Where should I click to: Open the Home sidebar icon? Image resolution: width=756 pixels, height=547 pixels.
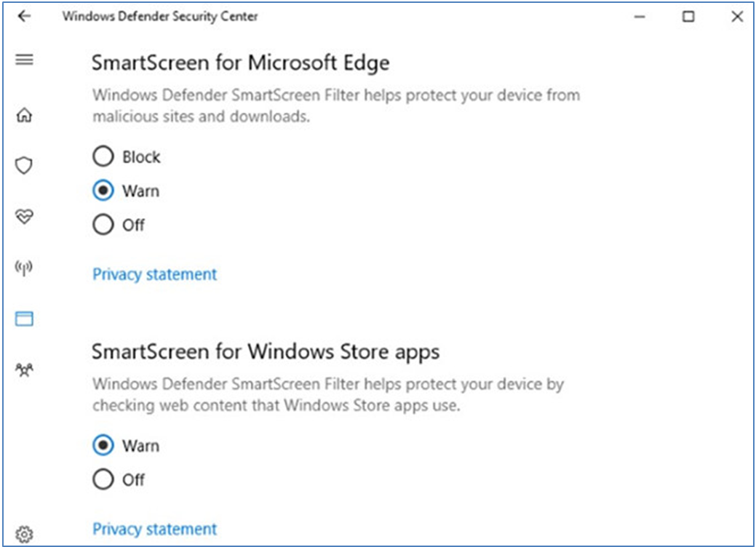[x=24, y=115]
